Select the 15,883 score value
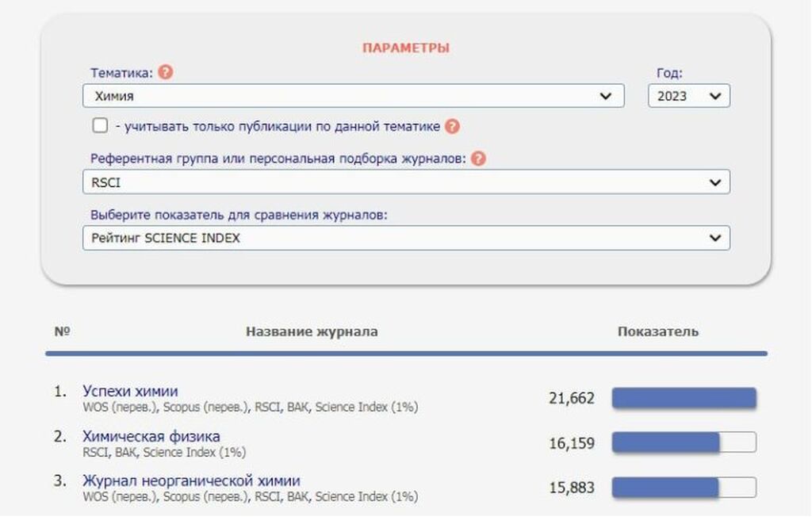This screenshot has height=517, width=812. 571,487
